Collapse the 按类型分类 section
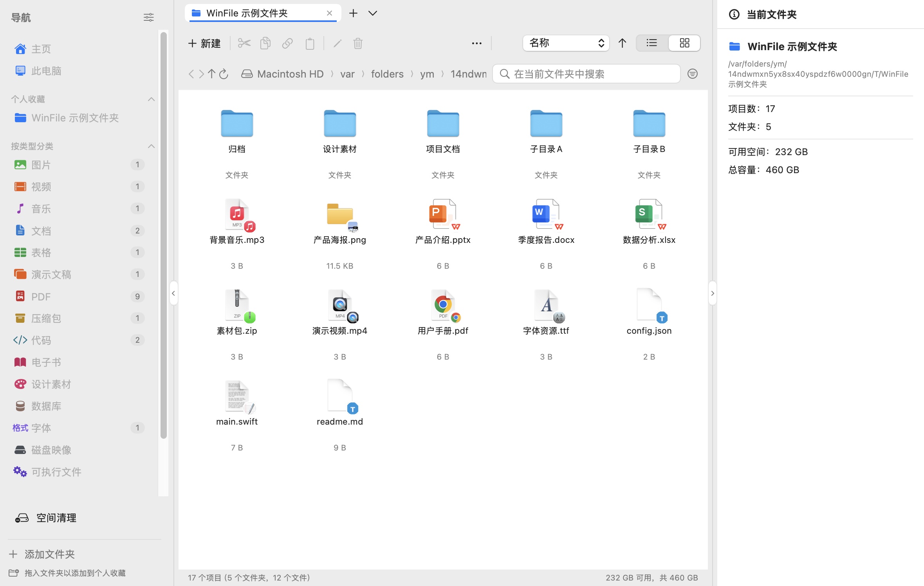 click(x=151, y=146)
